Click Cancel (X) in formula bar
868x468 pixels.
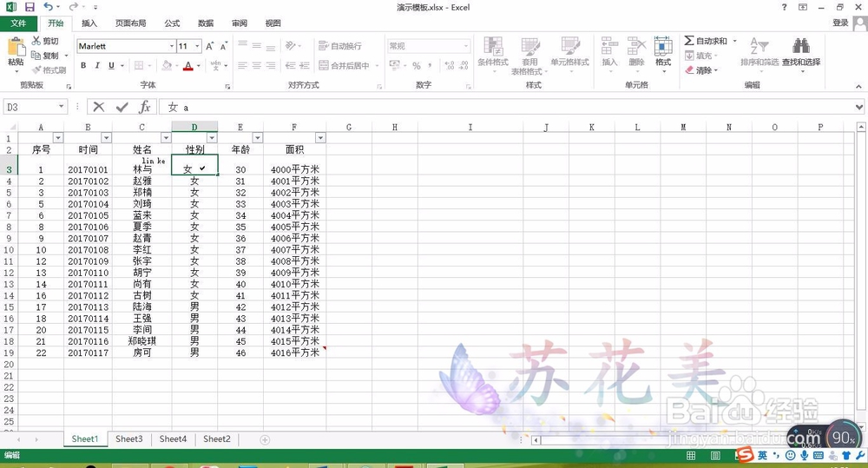pyautogui.click(x=99, y=107)
